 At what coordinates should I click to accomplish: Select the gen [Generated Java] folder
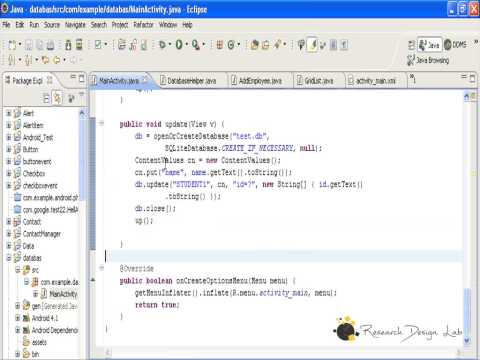tap(54, 306)
